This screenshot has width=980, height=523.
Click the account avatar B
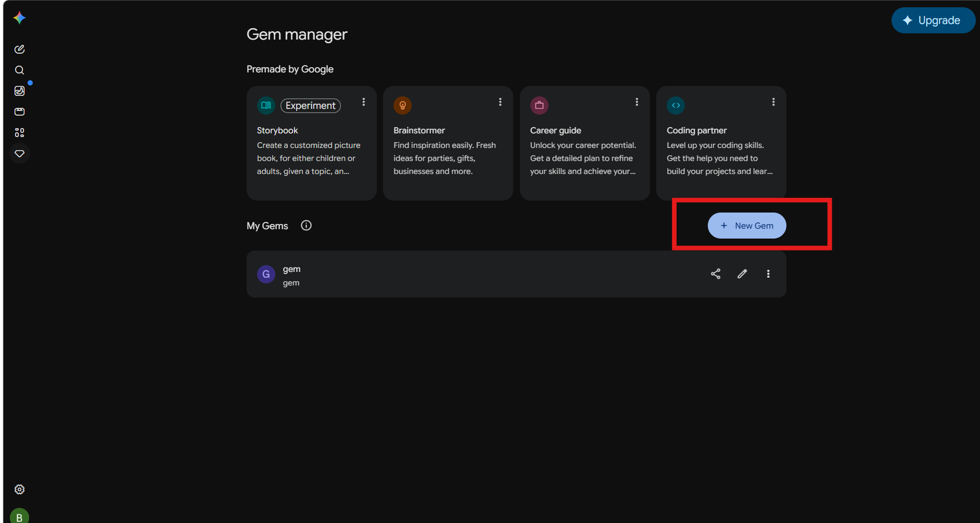[x=19, y=517]
